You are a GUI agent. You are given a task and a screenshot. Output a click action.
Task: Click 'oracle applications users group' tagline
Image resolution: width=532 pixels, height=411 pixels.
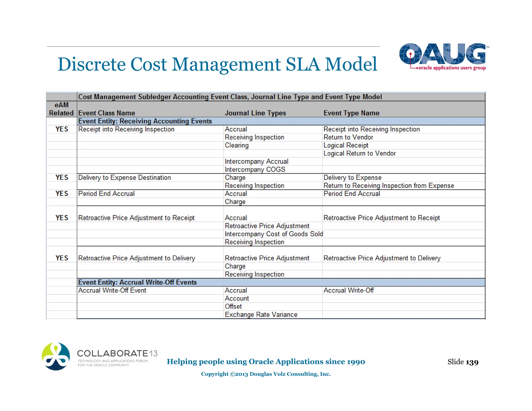point(452,68)
